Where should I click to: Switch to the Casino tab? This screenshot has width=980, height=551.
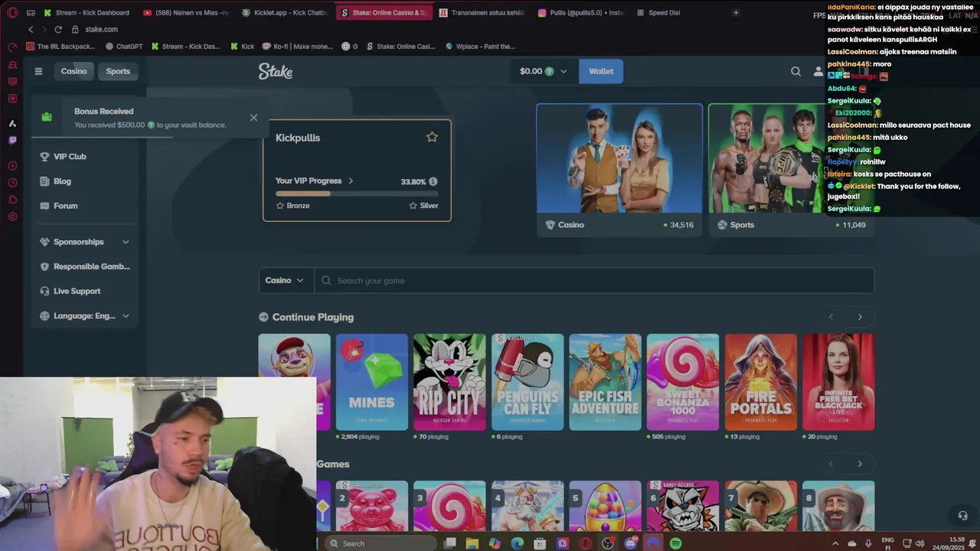[x=74, y=71]
